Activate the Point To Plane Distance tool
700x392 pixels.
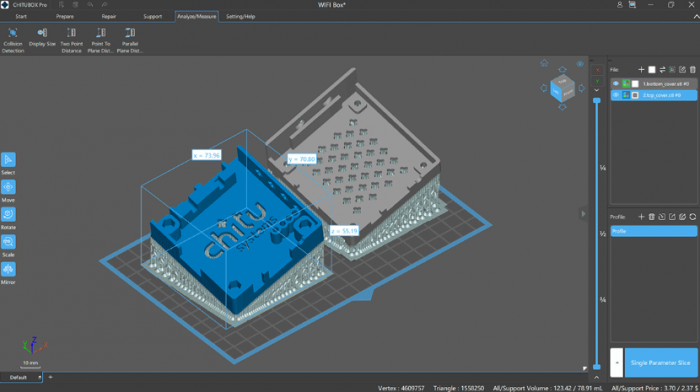pos(100,40)
